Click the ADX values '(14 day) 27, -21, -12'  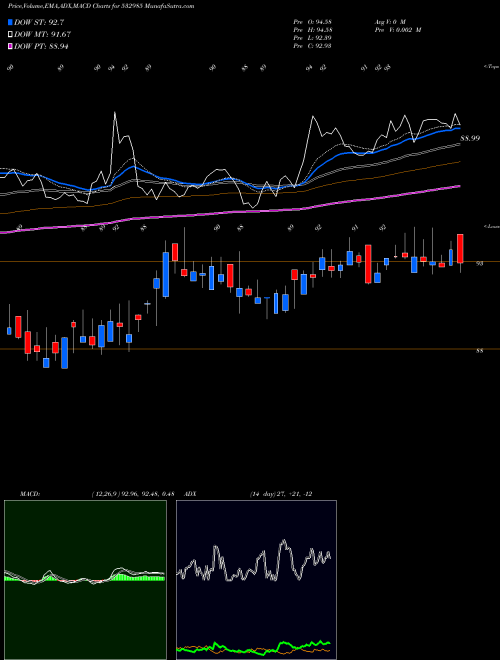[x=281, y=494]
